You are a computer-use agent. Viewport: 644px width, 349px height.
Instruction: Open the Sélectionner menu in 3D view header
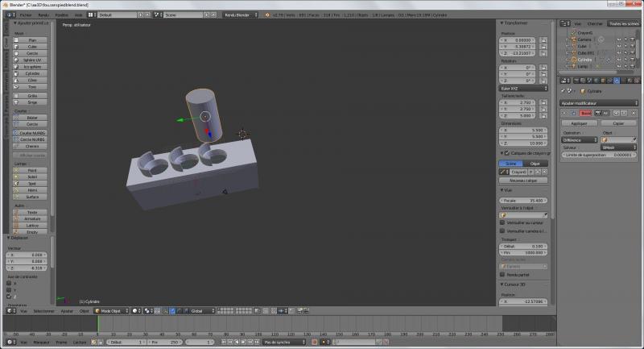click(43, 310)
